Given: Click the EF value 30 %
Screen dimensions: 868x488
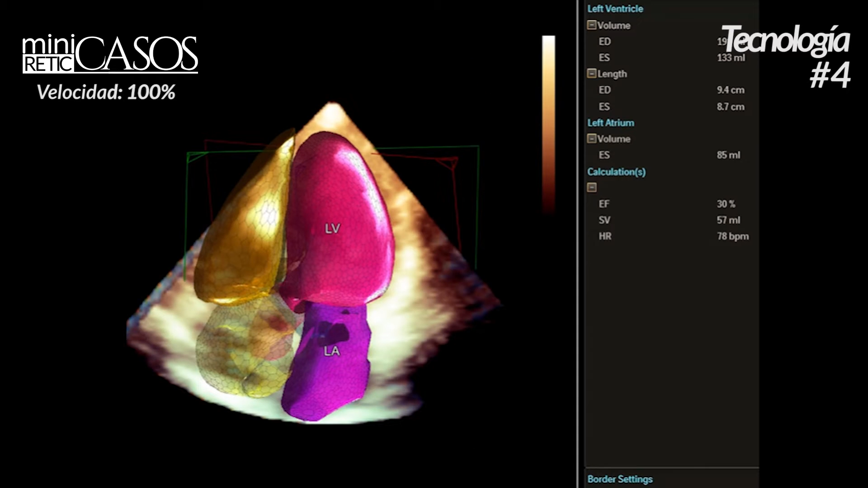Looking at the screenshot, I should click(x=726, y=204).
